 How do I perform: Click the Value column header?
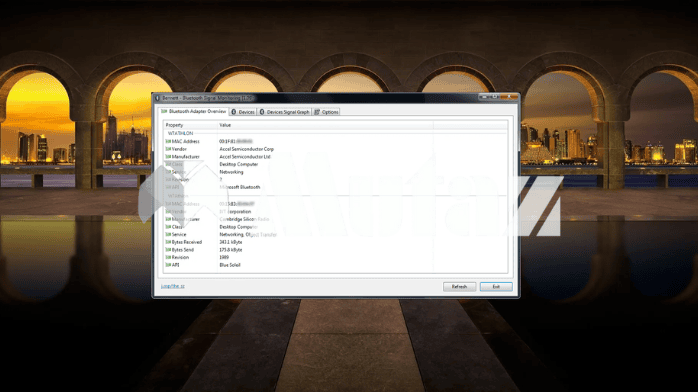[325, 125]
